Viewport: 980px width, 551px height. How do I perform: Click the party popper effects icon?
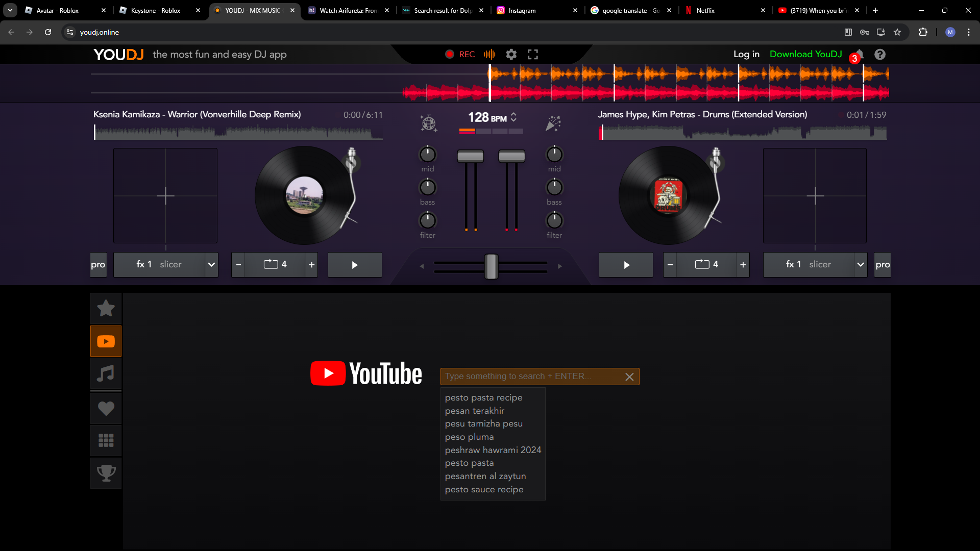point(553,123)
